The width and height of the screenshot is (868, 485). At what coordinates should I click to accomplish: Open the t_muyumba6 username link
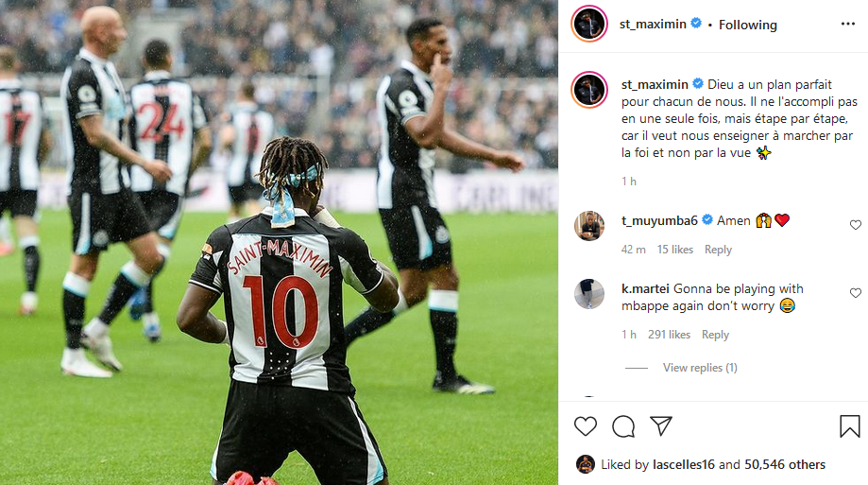659,220
